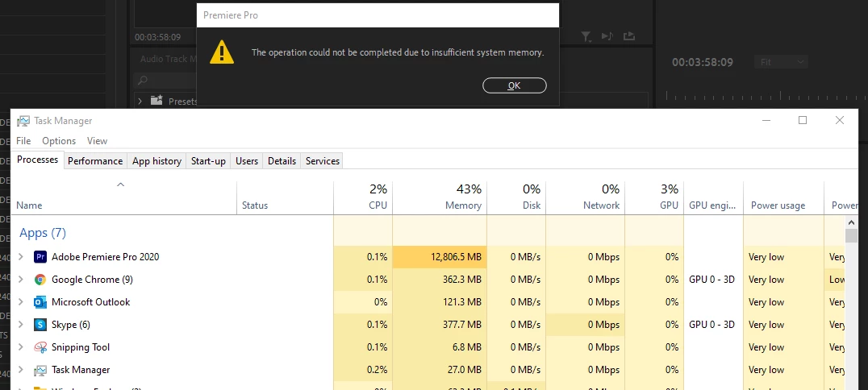The width and height of the screenshot is (868, 390).
Task: Click the Snipping Tool scissors icon
Action: click(40, 346)
